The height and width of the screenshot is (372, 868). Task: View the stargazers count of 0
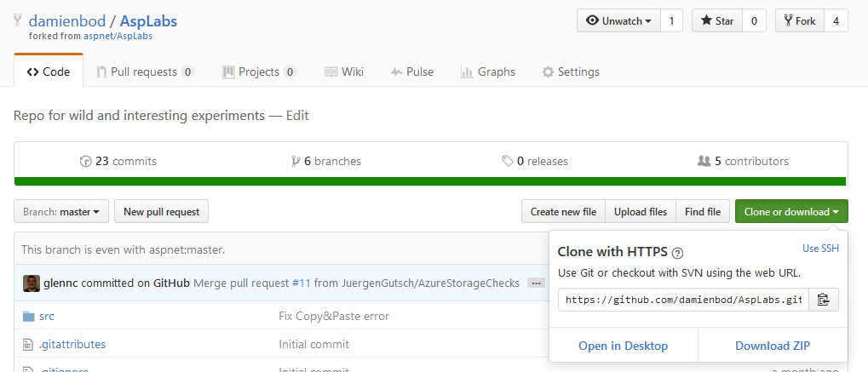(754, 21)
